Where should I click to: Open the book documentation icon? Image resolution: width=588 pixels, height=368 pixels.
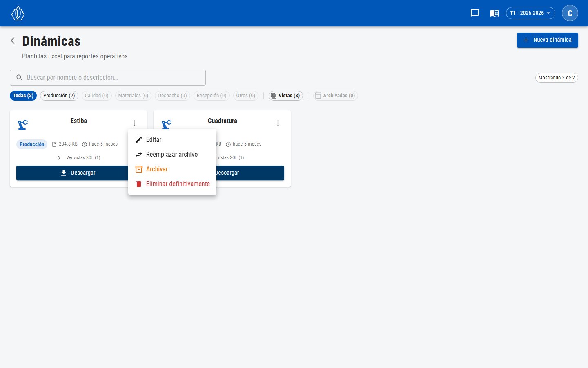tap(494, 13)
